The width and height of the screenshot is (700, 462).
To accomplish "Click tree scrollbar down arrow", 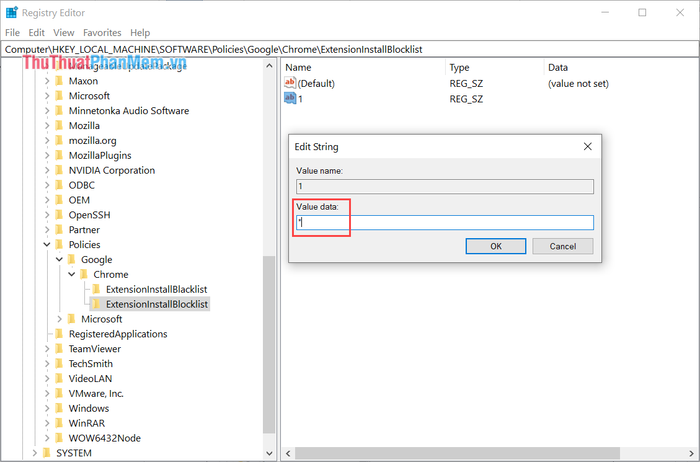I will point(269,453).
